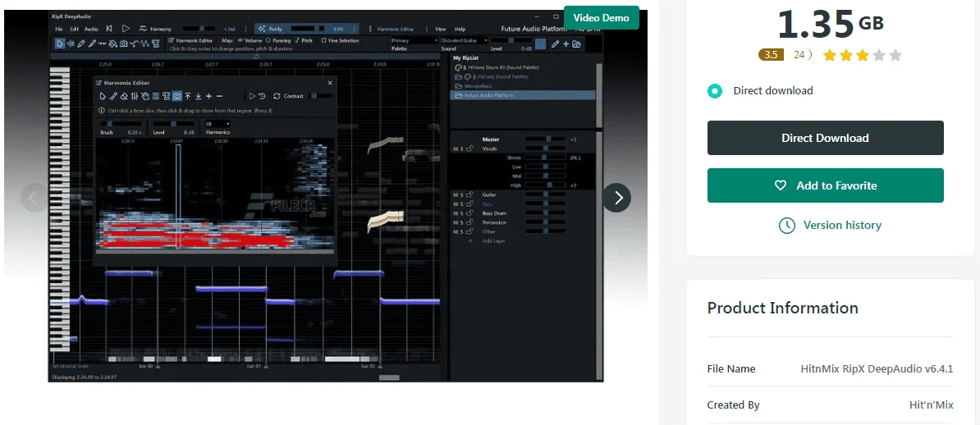980x425 pixels.
Task: Solo the Guitar layer
Action: tap(461, 195)
